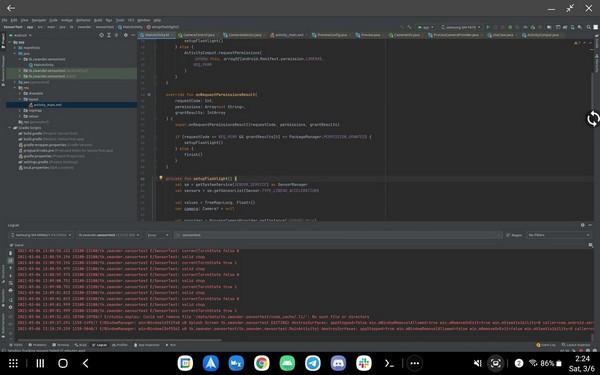Viewport: 600px width, 375px height.
Task: Hide the Project panel minus icon
Action: click(133, 35)
